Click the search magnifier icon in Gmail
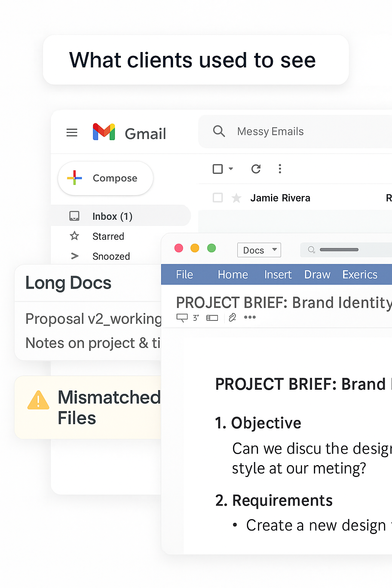This screenshot has height=588, width=392. (x=219, y=131)
